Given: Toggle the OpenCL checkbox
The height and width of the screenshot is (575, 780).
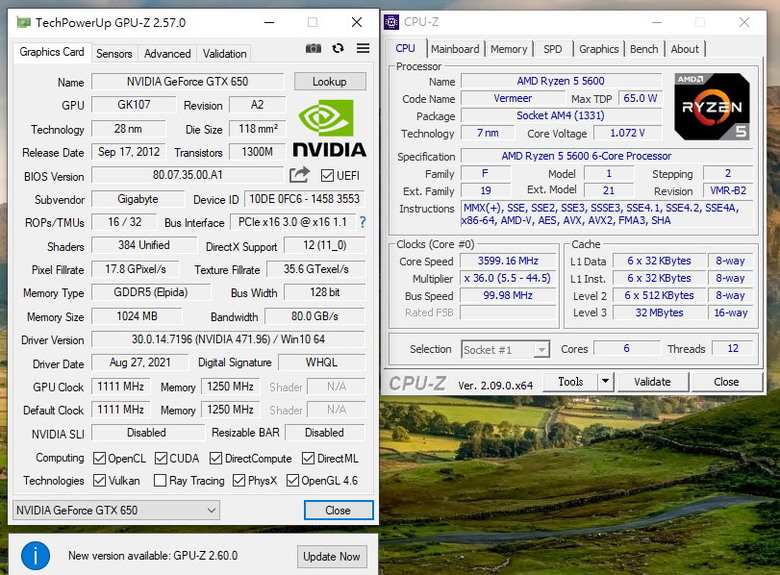Looking at the screenshot, I should click(99, 458).
